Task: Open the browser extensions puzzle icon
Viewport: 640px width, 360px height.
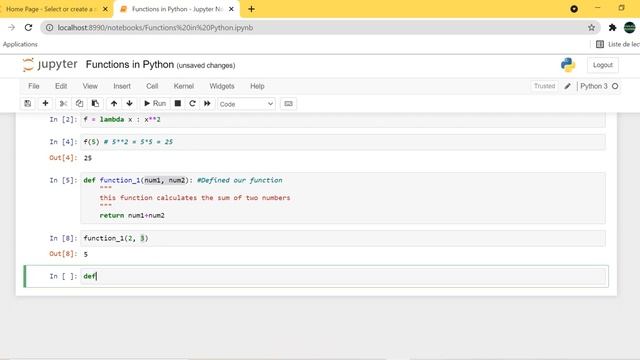Action: [x=612, y=27]
